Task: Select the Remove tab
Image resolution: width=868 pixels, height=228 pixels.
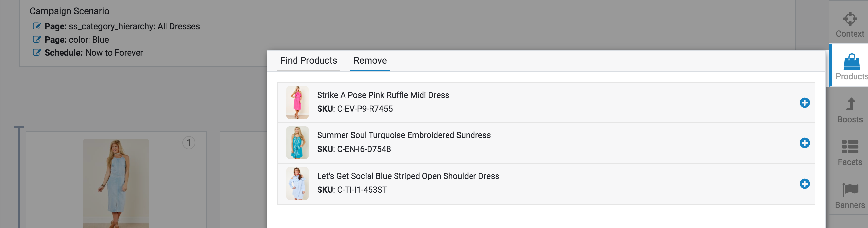Action: coord(370,61)
